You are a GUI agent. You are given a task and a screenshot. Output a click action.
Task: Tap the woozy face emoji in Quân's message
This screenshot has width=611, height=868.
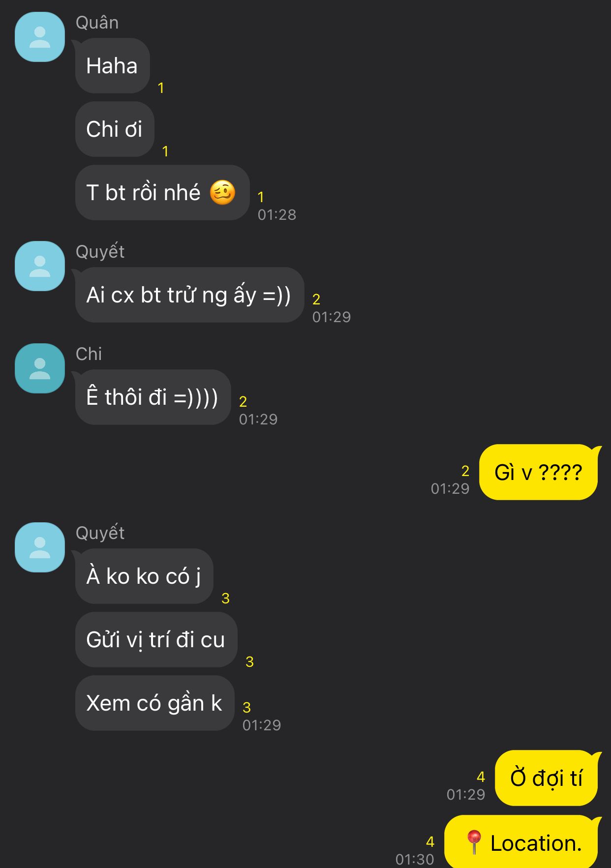tap(222, 192)
